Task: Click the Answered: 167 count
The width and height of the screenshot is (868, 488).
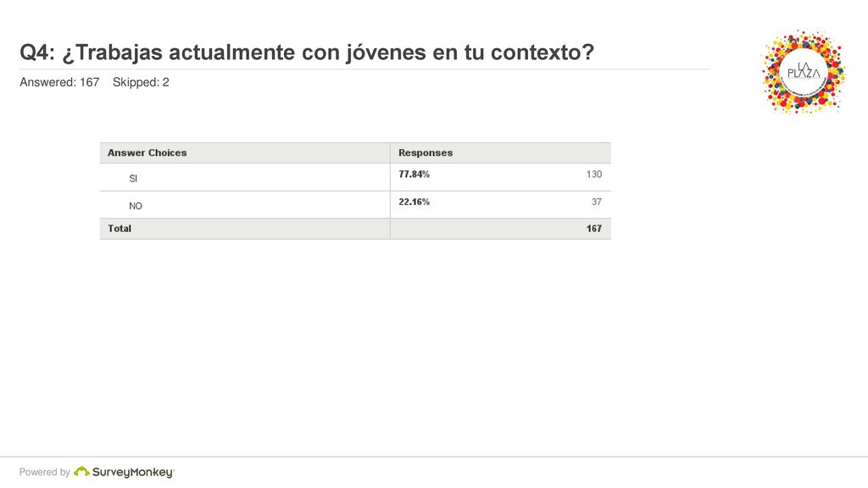Action: point(59,82)
